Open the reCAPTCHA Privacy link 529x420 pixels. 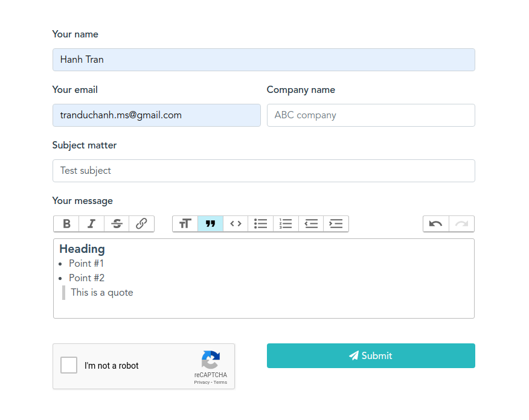click(x=202, y=382)
